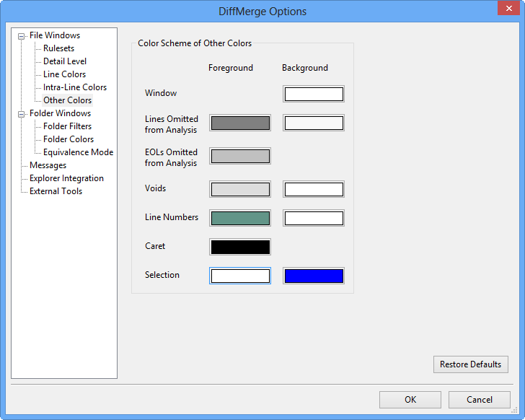Screen dimensions: 525x420
Task: Select Messages in the options tree
Action: [48, 165]
